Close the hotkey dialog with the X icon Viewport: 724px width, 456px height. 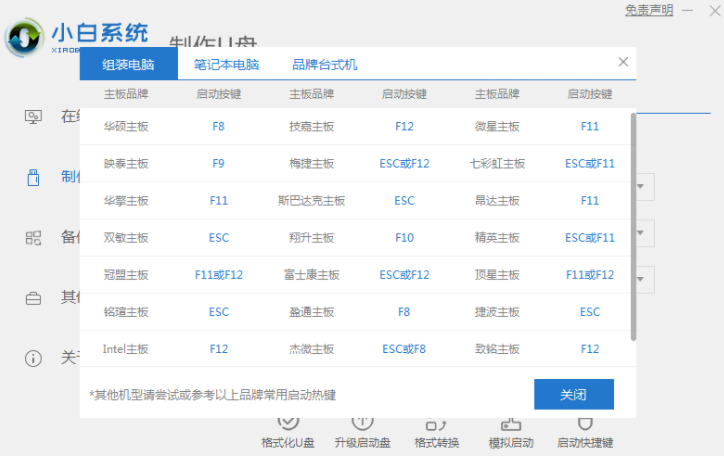point(624,62)
